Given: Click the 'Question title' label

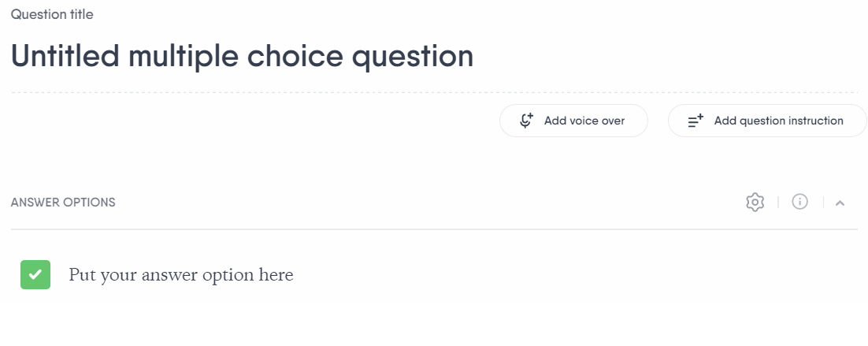Looking at the screenshot, I should click(52, 14).
